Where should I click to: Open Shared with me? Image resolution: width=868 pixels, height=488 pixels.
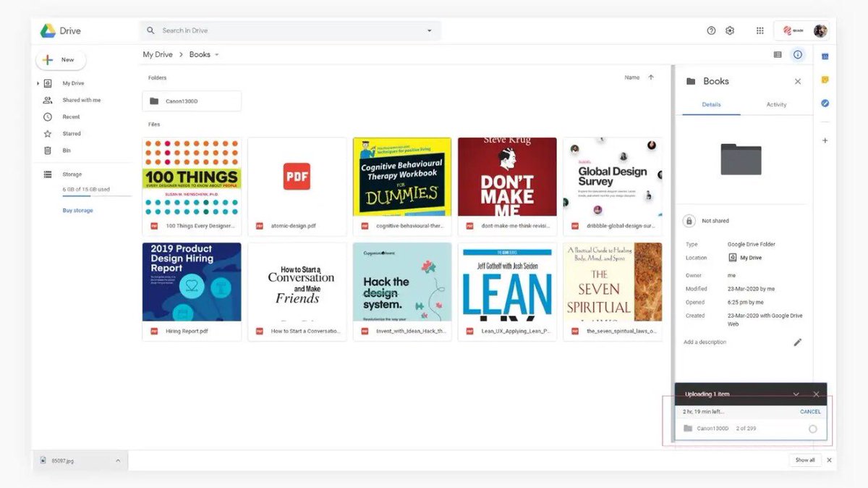82,100
